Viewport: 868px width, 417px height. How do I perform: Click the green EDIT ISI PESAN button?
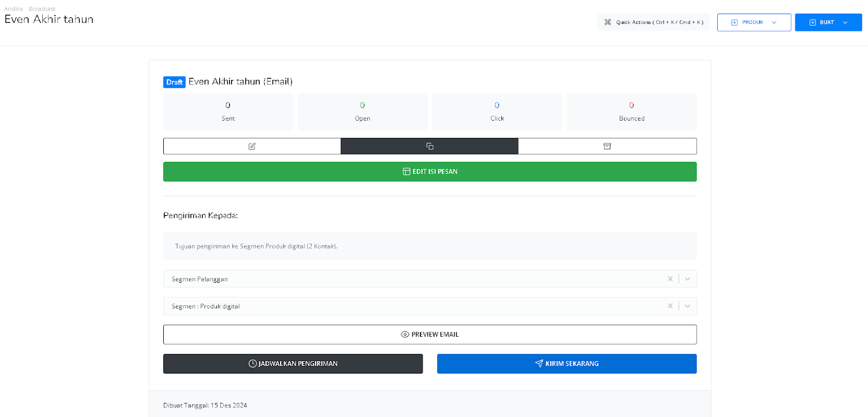tap(430, 172)
